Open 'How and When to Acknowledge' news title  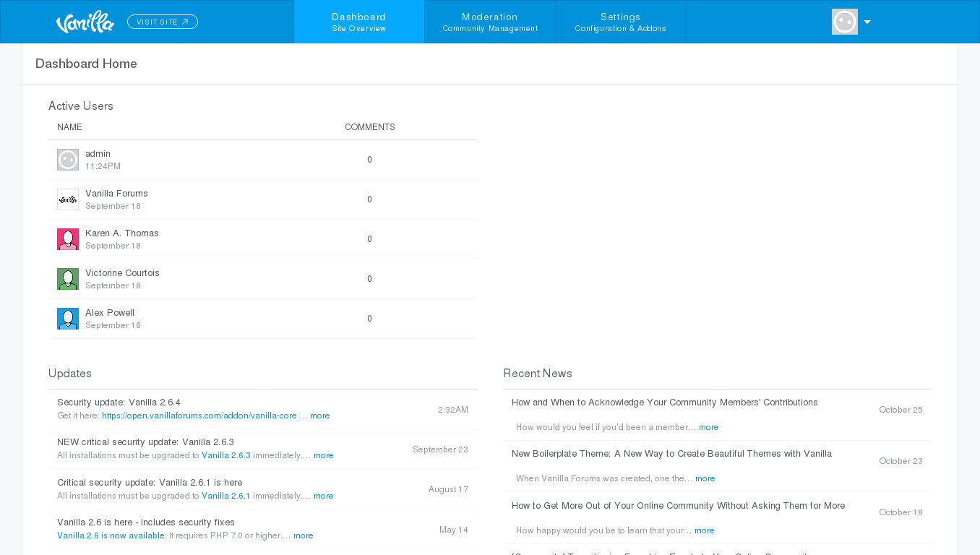(664, 403)
